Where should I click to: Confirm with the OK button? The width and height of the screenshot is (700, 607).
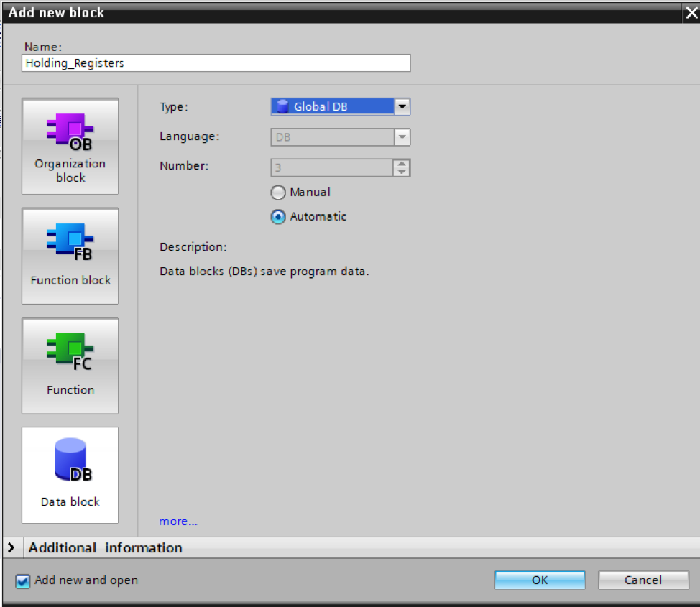[540, 580]
